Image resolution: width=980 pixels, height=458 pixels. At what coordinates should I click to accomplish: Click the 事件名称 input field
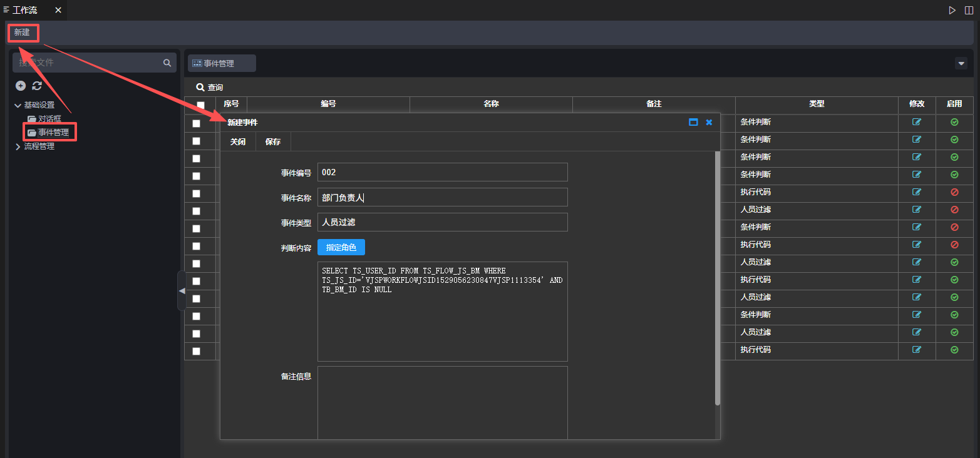tap(442, 197)
